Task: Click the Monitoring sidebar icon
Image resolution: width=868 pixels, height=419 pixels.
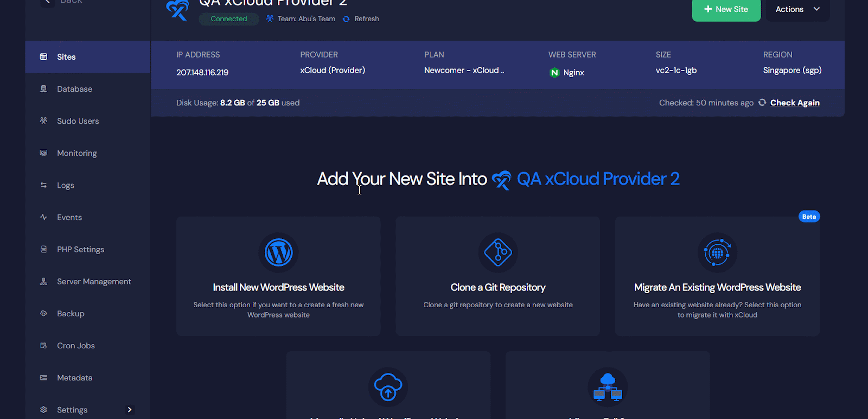Action: point(43,153)
